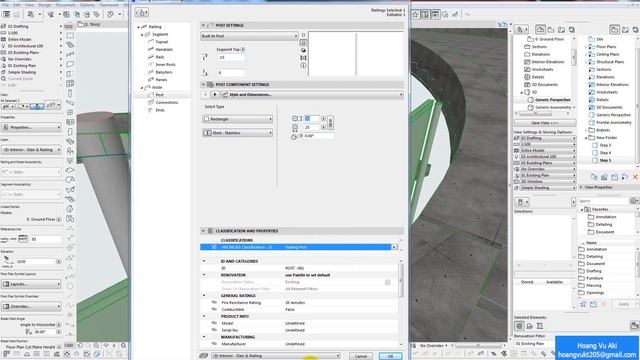Delete selected view with red X icon
Viewport: 640px width, 360px height.
point(635,177)
